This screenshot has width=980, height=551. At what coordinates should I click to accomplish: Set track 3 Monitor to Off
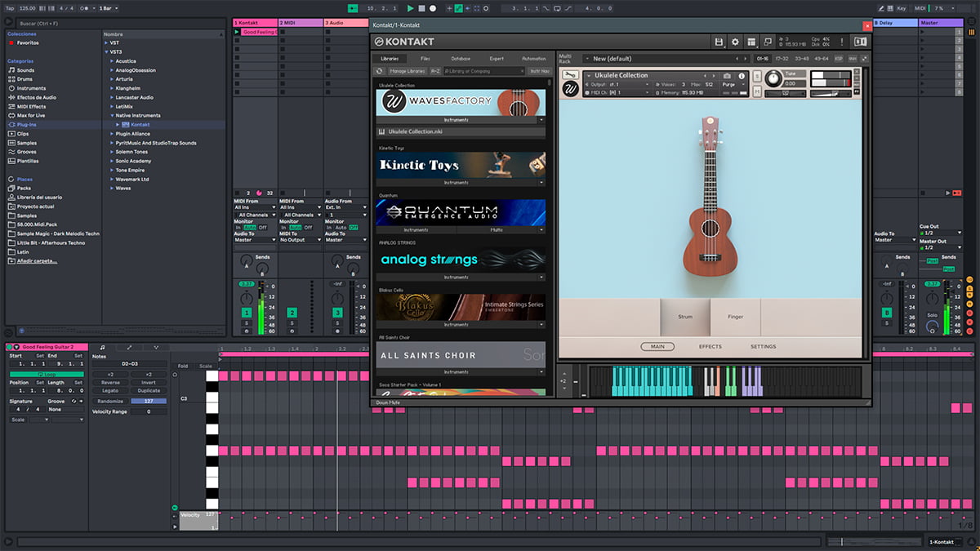click(354, 228)
